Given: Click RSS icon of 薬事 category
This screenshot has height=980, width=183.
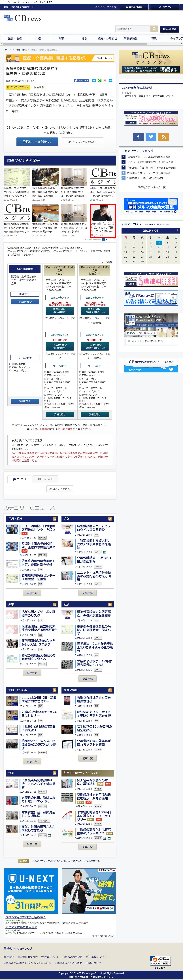Looking at the screenshot, I should point(54,604).
